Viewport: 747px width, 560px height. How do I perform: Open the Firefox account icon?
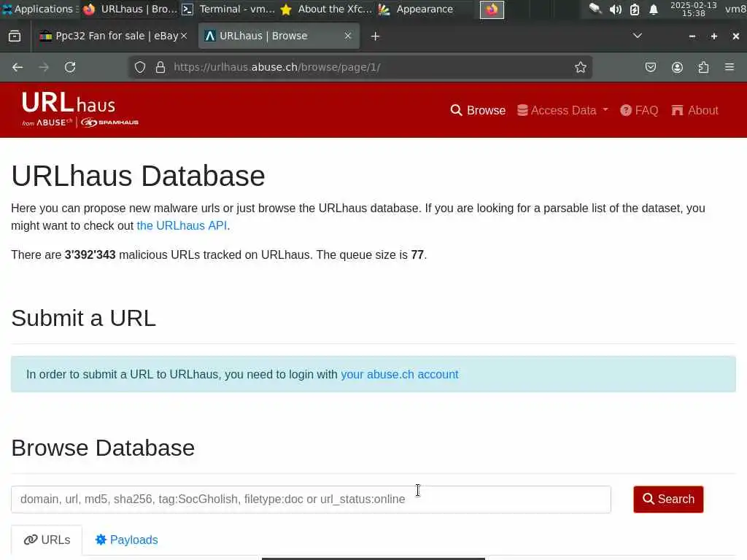(x=677, y=67)
